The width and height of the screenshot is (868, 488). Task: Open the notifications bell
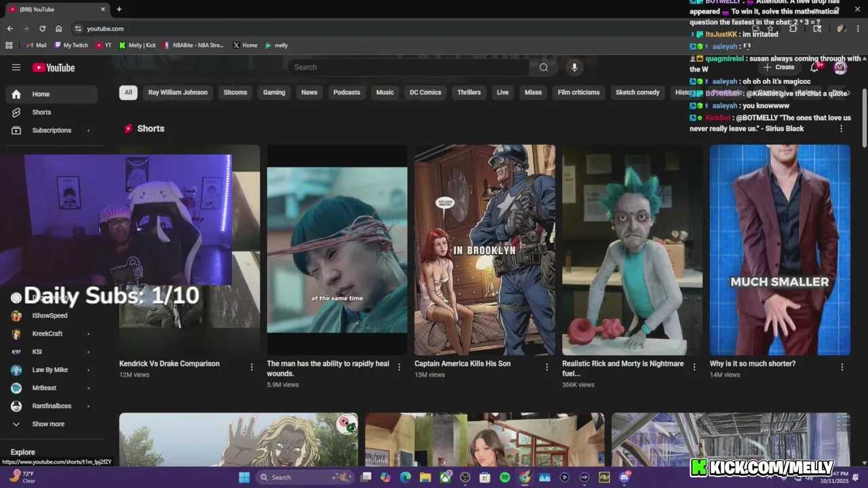[815, 67]
